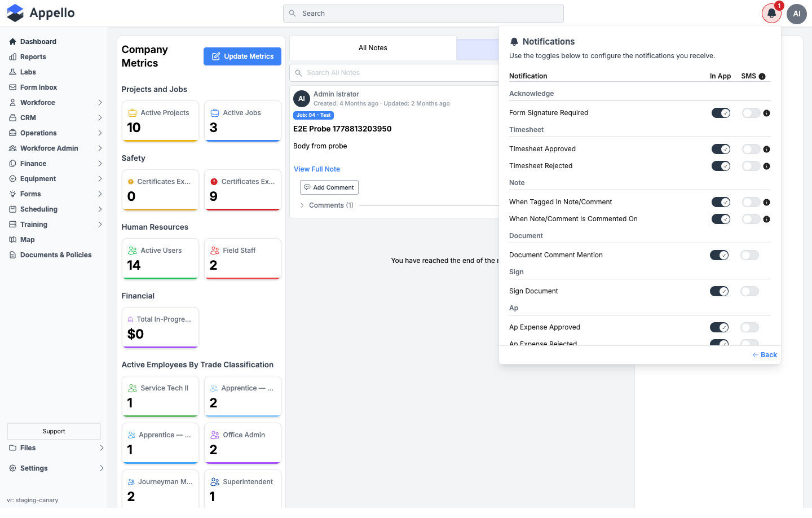Open Documents & Policies from the file icon

(x=12, y=255)
